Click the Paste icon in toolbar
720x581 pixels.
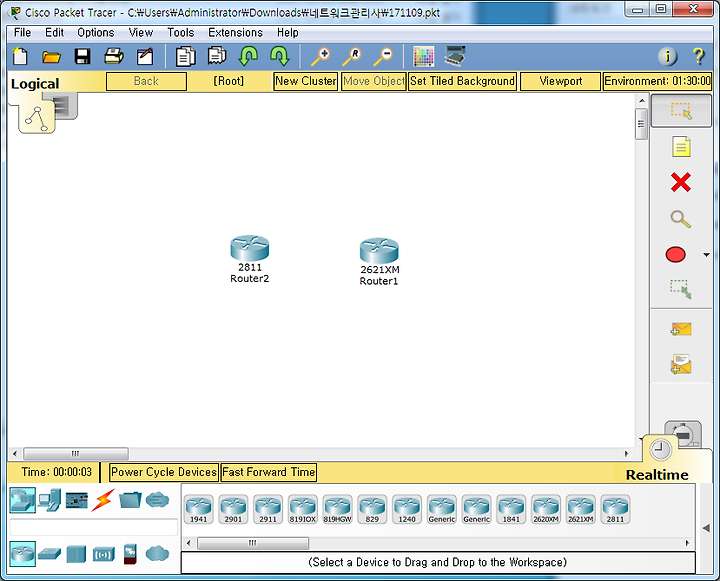[217, 56]
